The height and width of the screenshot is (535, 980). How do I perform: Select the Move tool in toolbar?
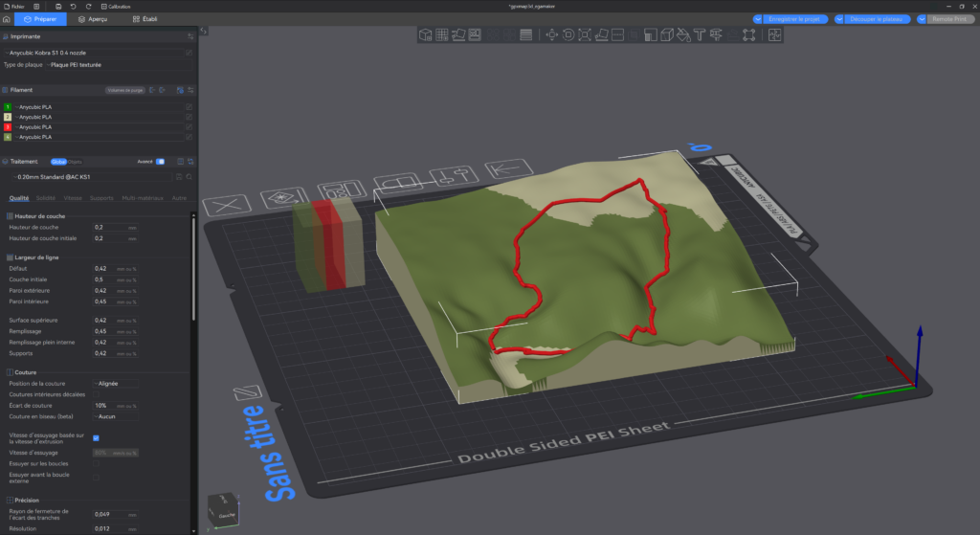point(551,35)
